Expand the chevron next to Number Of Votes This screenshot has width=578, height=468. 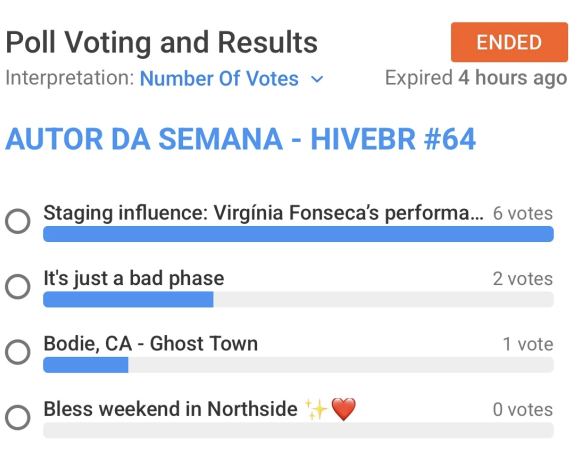click(317, 79)
